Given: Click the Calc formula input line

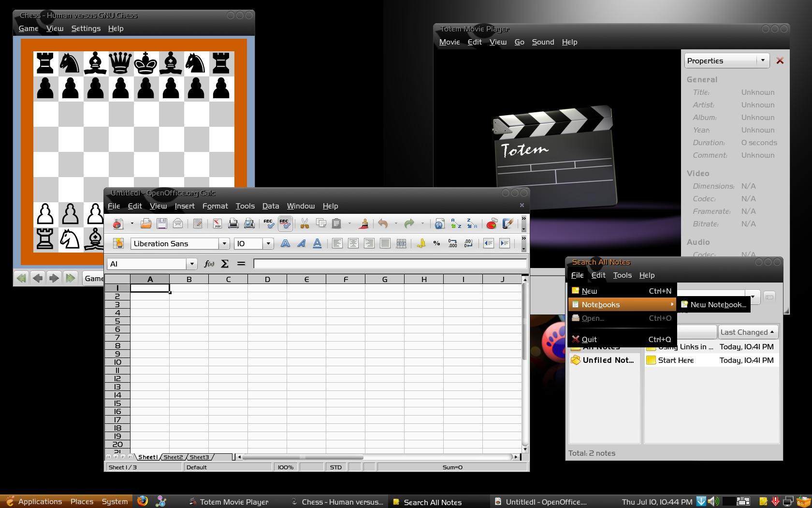Looking at the screenshot, I should pos(390,264).
